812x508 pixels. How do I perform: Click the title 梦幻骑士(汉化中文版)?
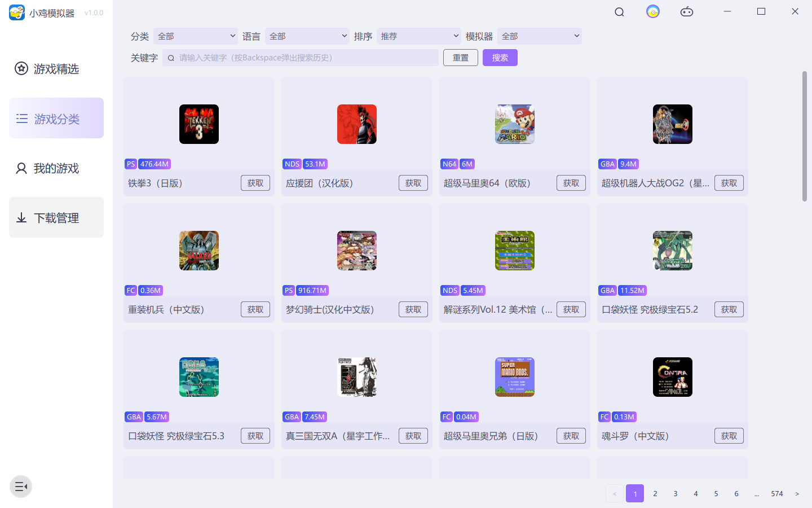click(330, 309)
